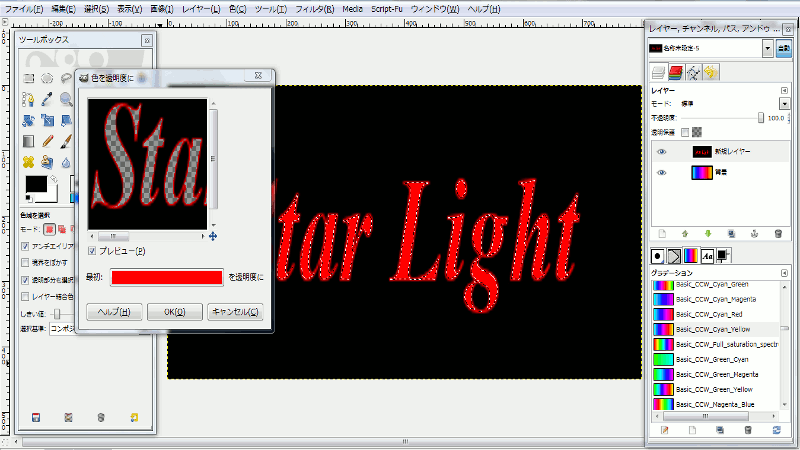Create a new layer with the page icon
This screenshot has height=450, width=800.
pos(662,234)
